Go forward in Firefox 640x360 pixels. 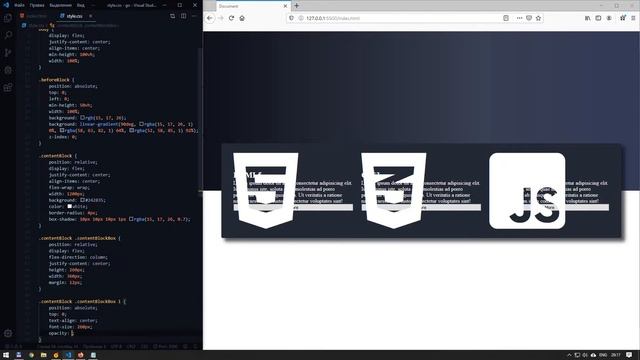pos(221,18)
